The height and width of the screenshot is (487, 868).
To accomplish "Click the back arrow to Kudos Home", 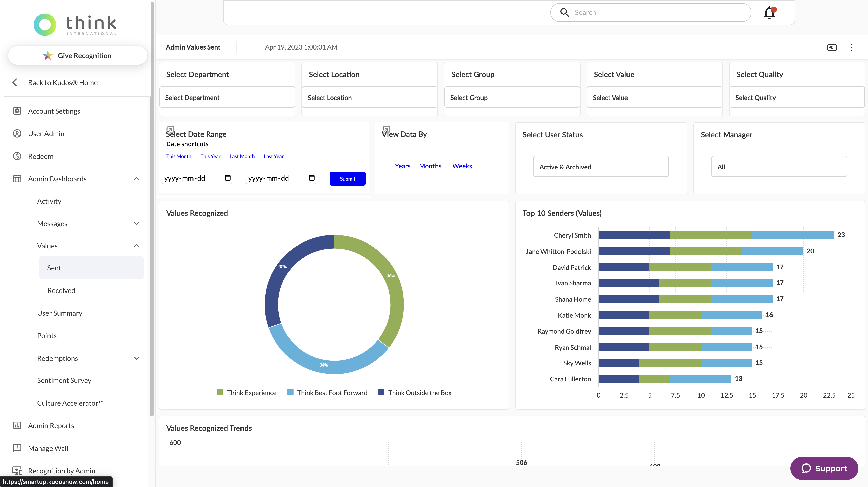I will pos(15,83).
